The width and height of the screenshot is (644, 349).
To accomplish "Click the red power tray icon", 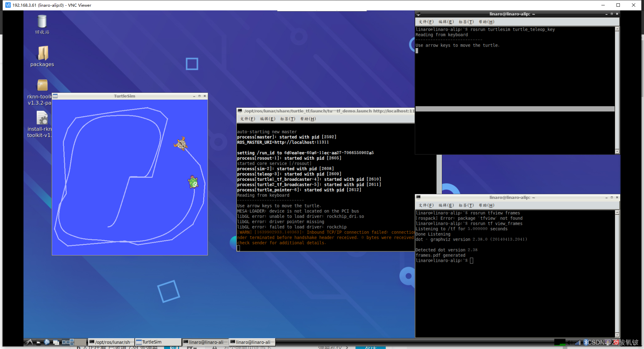I will [x=616, y=342].
